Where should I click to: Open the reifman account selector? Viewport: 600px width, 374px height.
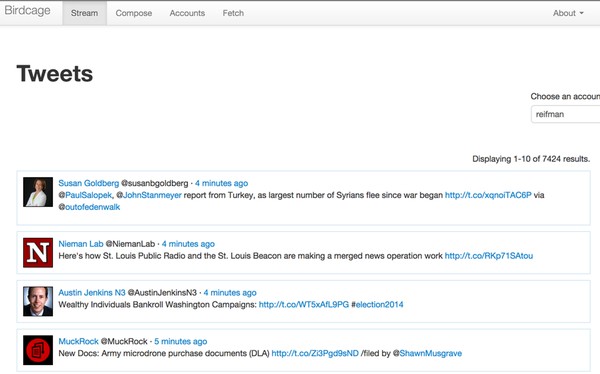click(x=566, y=114)
